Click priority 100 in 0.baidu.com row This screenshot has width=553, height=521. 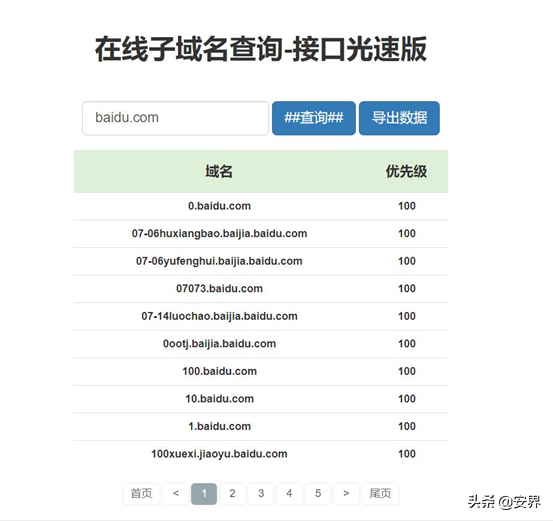click(407, 206)
